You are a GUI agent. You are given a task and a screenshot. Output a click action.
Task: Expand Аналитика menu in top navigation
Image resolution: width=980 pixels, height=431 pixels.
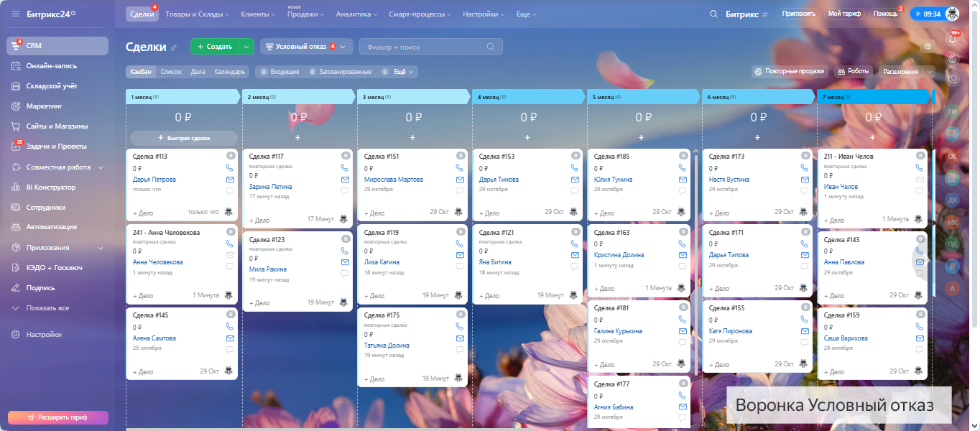click(x=357, y=14)
